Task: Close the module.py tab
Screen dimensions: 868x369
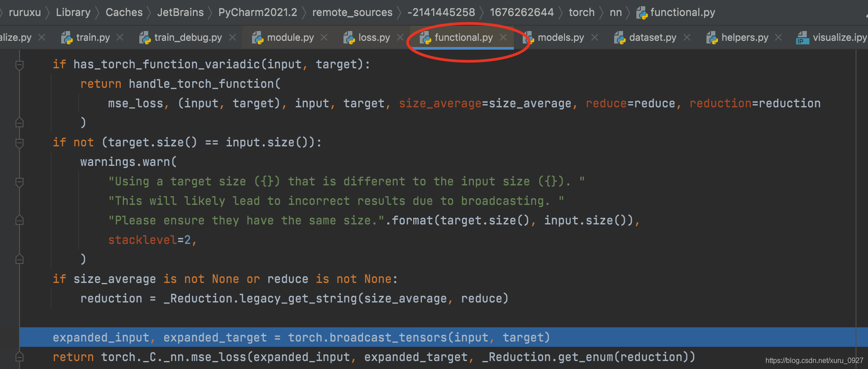Action: point(324,38)
